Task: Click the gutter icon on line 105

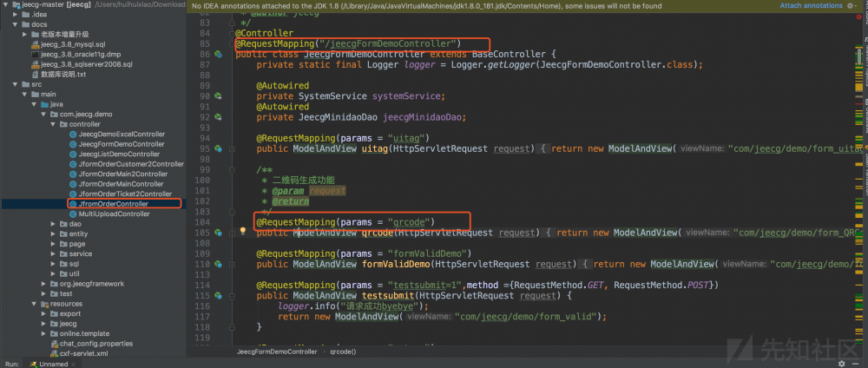Action: coord(218,233)
